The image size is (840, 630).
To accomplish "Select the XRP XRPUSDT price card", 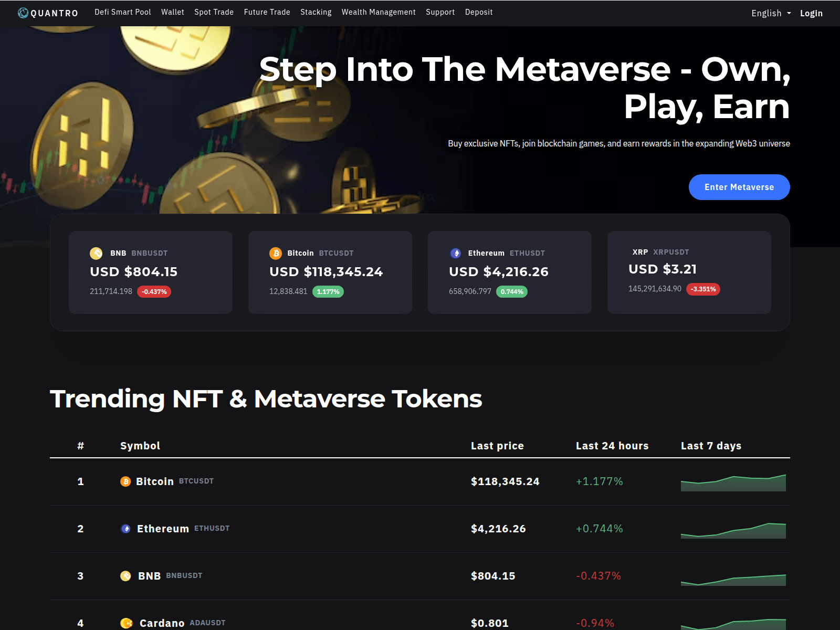I will pyautogui.click(x=689, y=272).
